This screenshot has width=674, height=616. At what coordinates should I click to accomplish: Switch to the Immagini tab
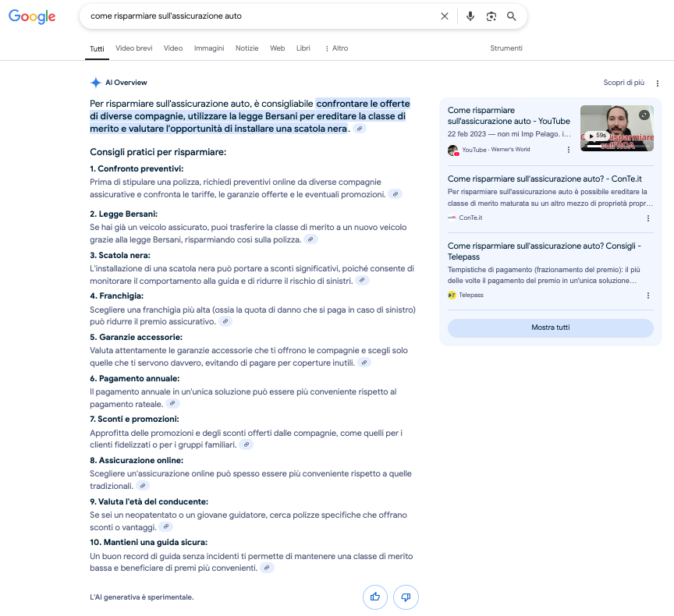(x=209, y=48)
